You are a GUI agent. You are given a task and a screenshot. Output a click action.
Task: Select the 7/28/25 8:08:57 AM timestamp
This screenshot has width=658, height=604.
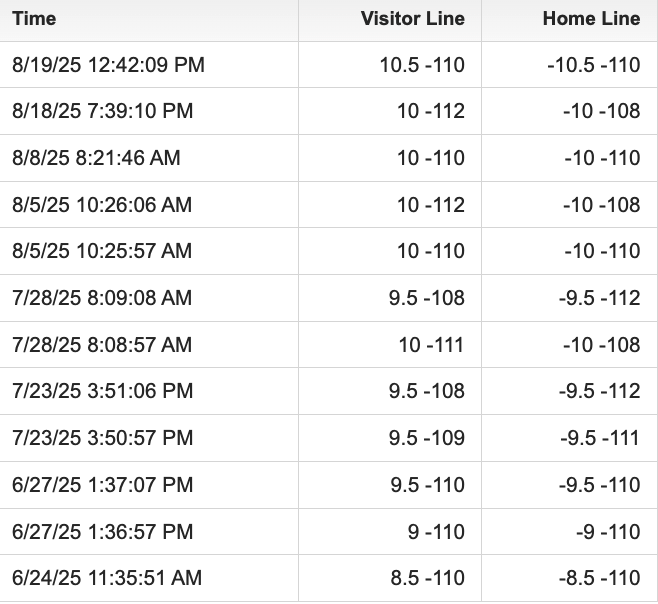pos(102,345)
